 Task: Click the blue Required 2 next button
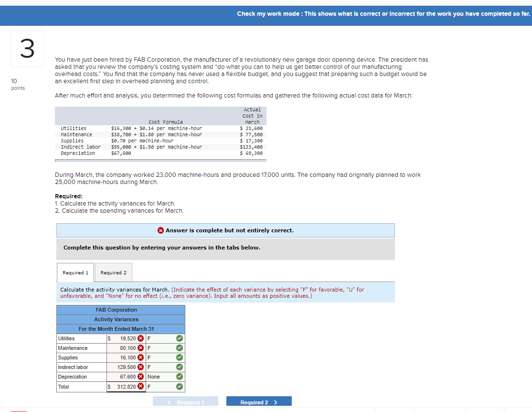259,402
